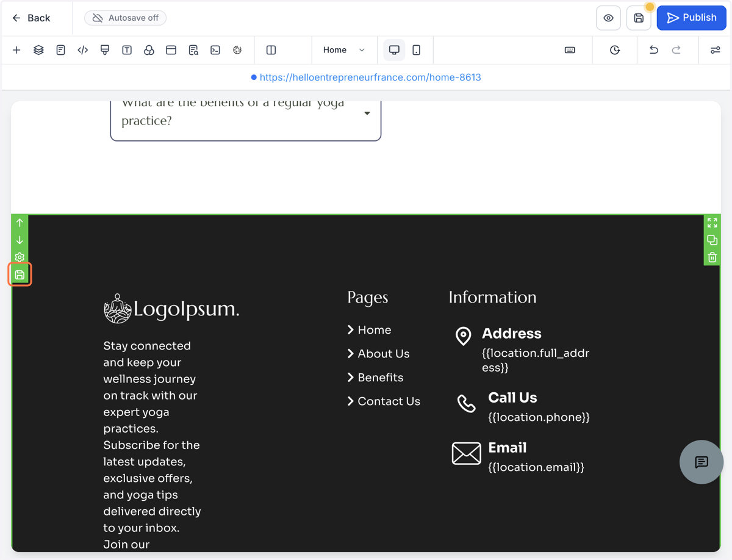Screen dimensions: 732x560
Task: Open the chat support bubble
Action: tap(701, 462)
